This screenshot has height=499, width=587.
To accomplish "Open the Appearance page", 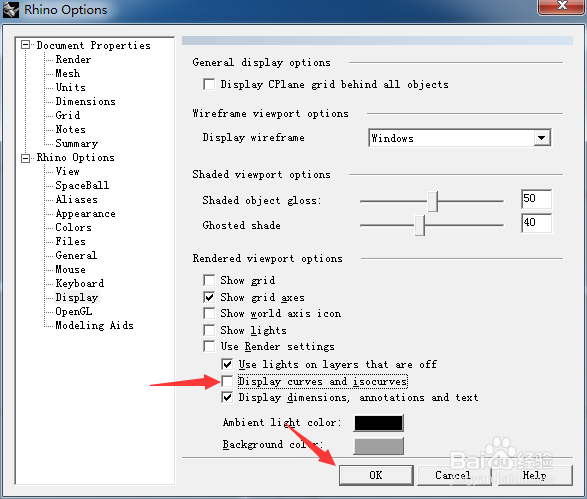I will (85, 214).
